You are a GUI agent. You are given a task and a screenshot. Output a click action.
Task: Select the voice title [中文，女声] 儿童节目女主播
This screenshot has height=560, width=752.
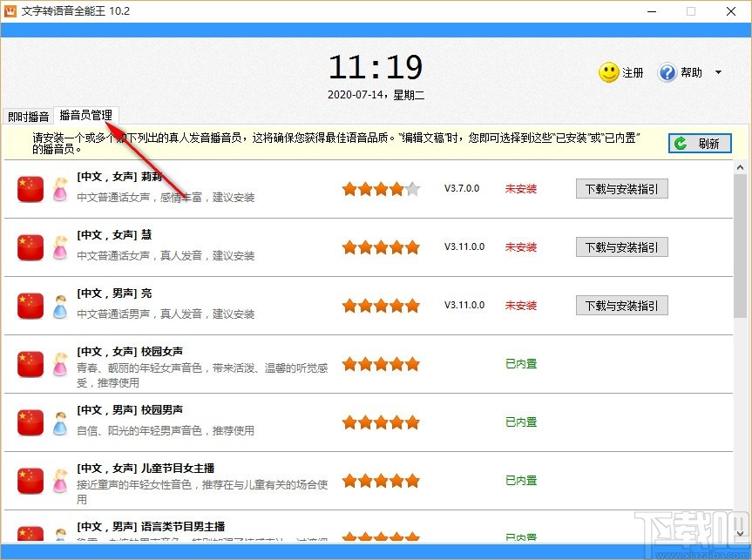[146, 469]
